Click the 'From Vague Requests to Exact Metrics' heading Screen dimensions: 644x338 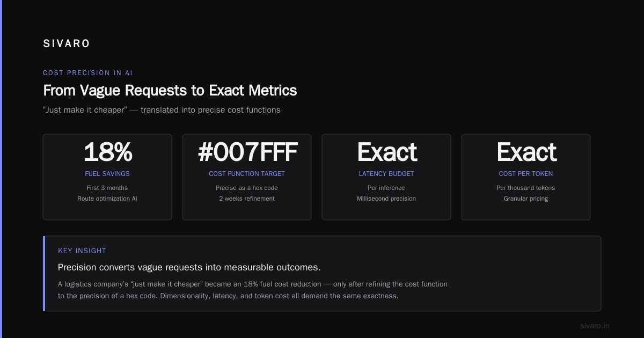pos(170,90)
